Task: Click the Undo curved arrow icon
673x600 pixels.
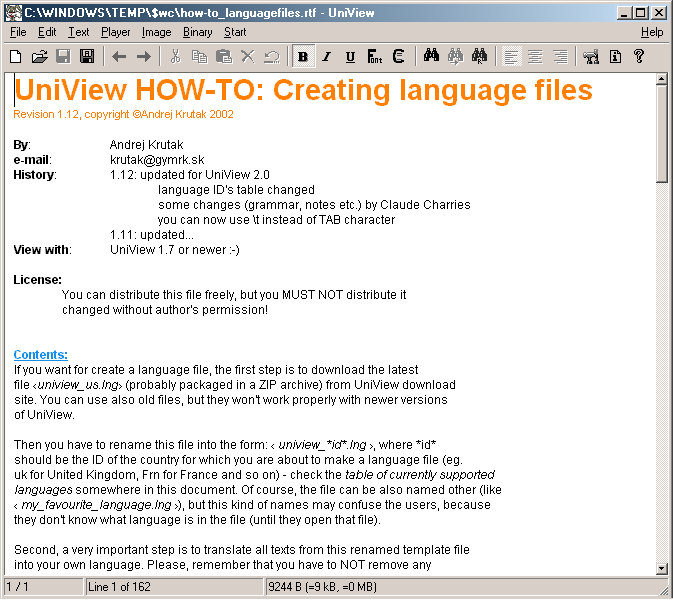Action: click(x=272, y=56)
